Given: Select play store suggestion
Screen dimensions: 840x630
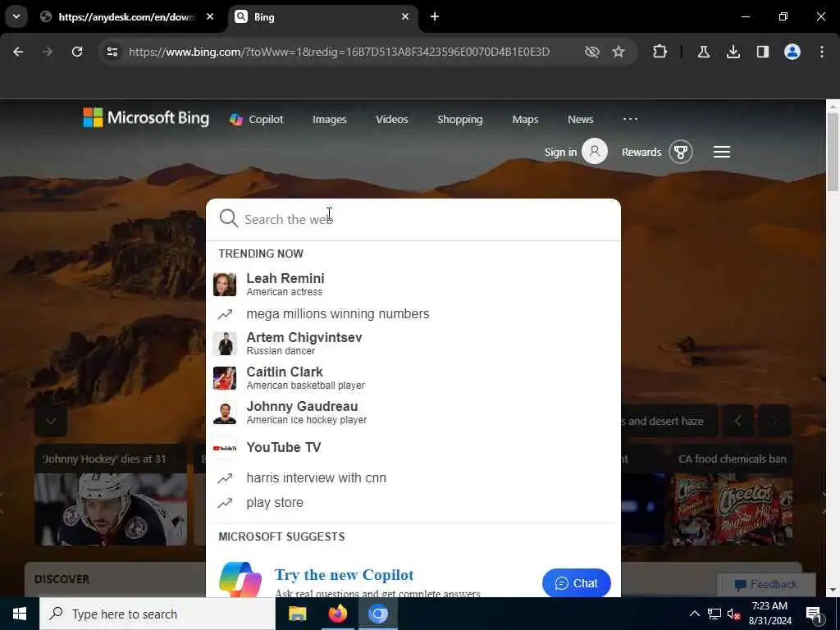Looking at the screenshot, I should (x=413, y=503).
